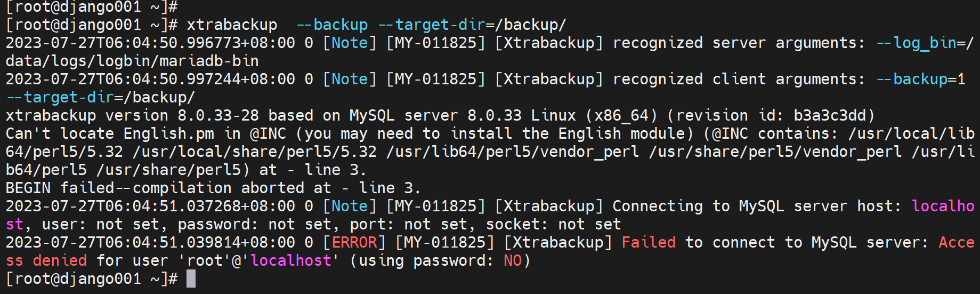
Task: Click the xtrabackup version number 8.0.33-28
Action: click(218, 115)
